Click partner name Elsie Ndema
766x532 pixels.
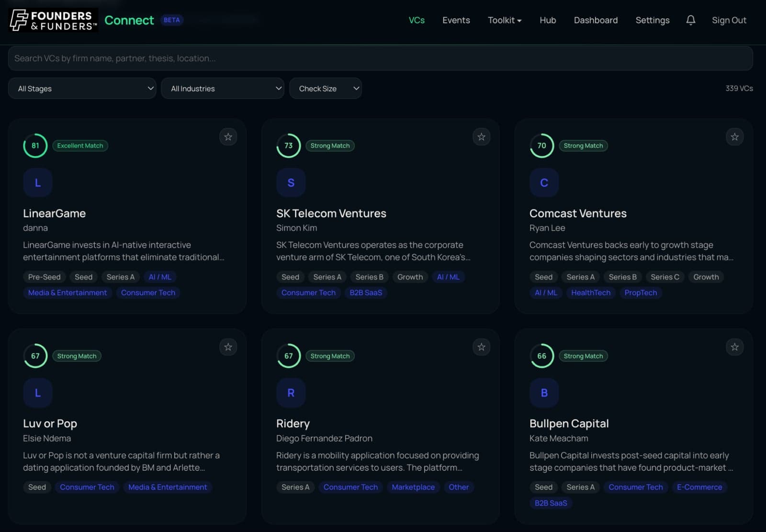click(47, 438)
